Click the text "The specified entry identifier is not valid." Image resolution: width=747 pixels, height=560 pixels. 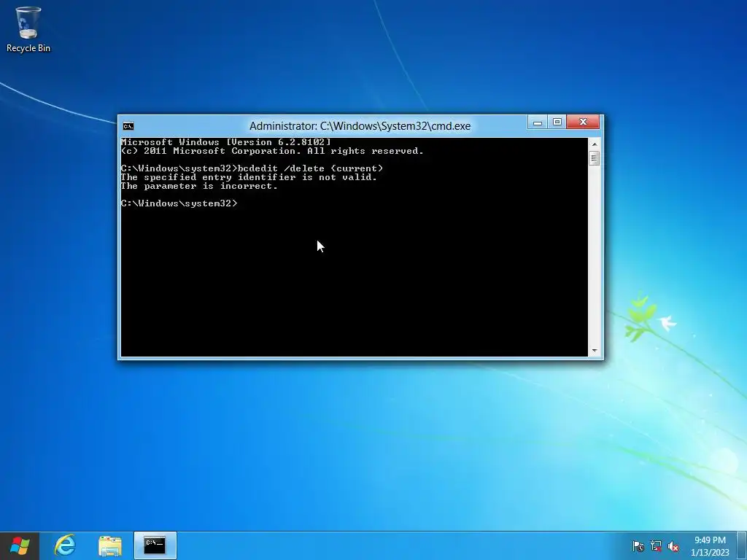click(249, 177)
